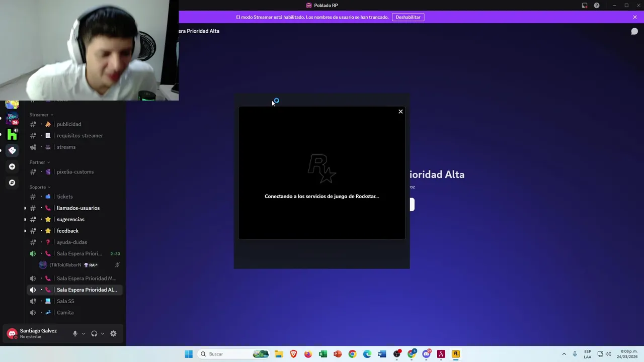Close the Rockstar connecting dialog
Viewport: 644px width, 362px height.
(x=400, y=112)
